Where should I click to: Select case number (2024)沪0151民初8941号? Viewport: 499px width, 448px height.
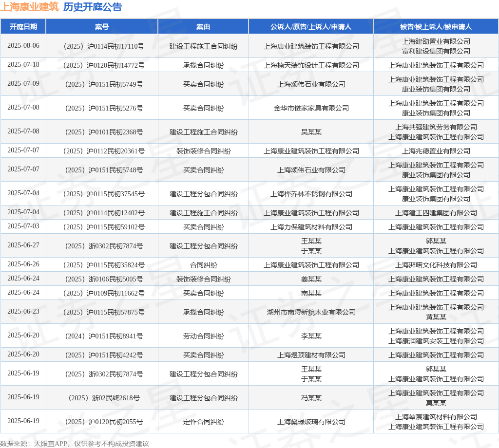(x=104, y=336)
